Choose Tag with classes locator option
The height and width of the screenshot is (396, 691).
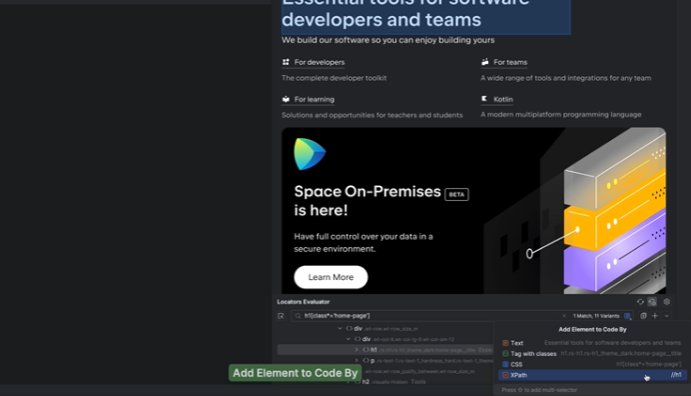(x=592, y=354)
